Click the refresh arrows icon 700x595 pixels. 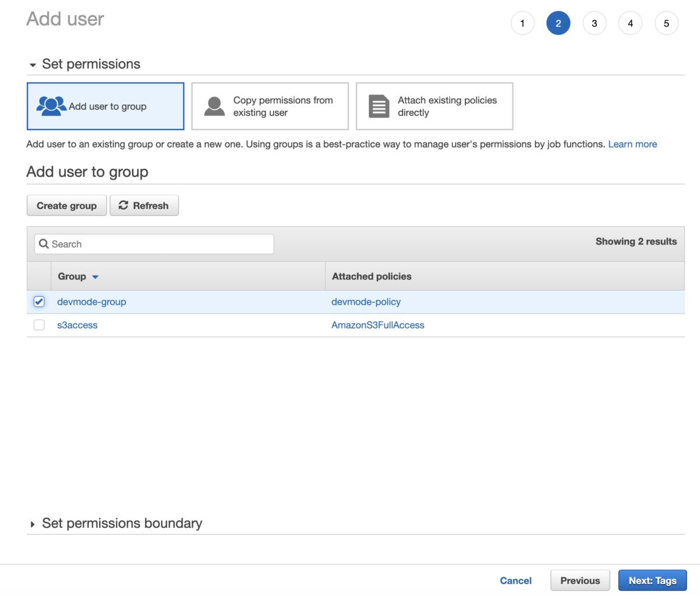point(123,205)
